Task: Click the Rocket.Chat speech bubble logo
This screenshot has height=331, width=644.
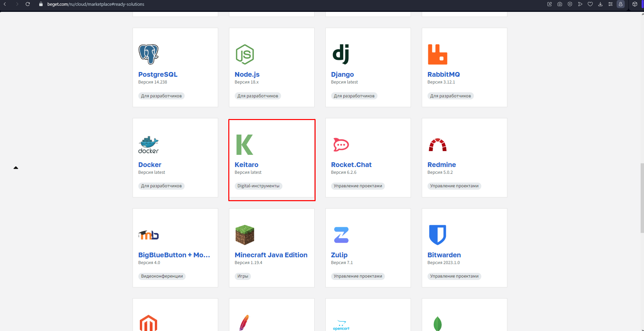Action: (x=341, y=145)
